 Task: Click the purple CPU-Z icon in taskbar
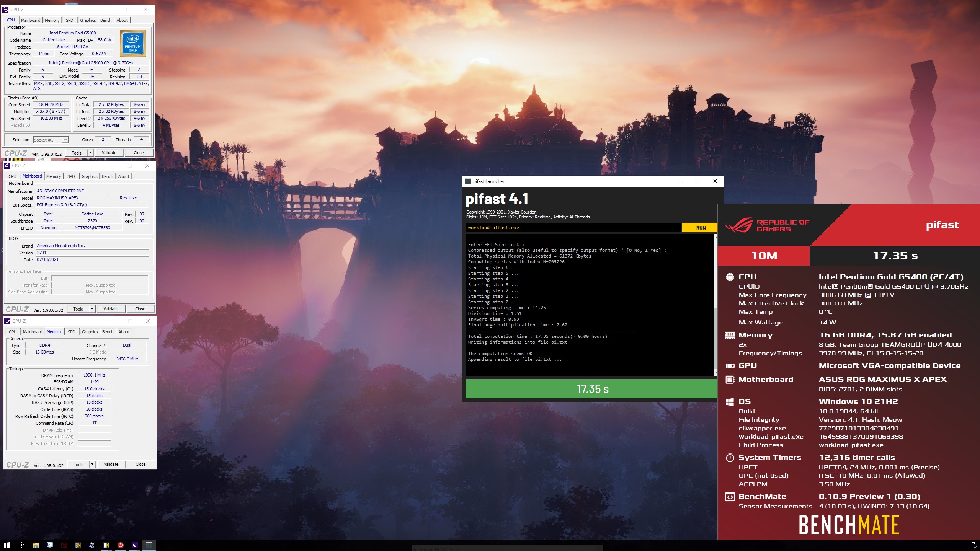(135, 545)
